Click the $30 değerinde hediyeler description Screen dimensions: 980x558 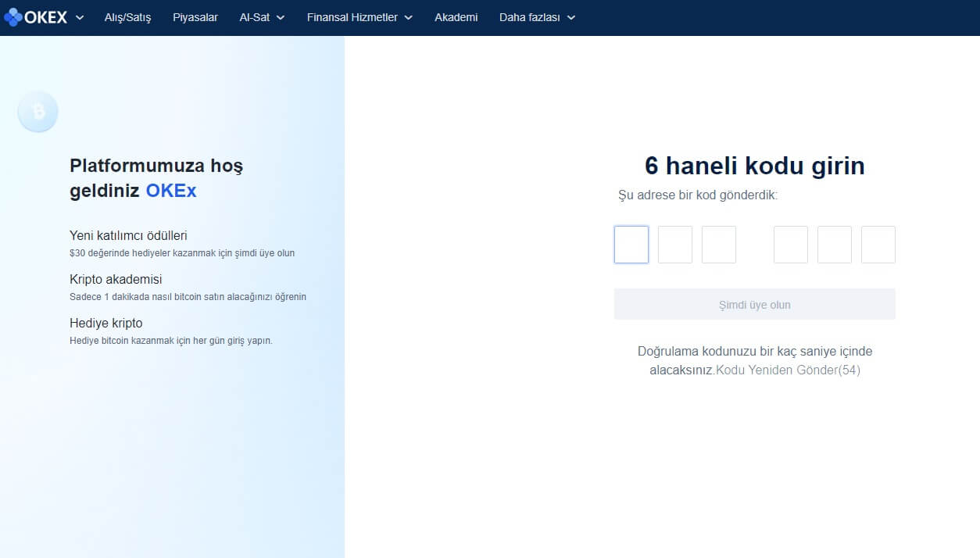tap(182, 253)
